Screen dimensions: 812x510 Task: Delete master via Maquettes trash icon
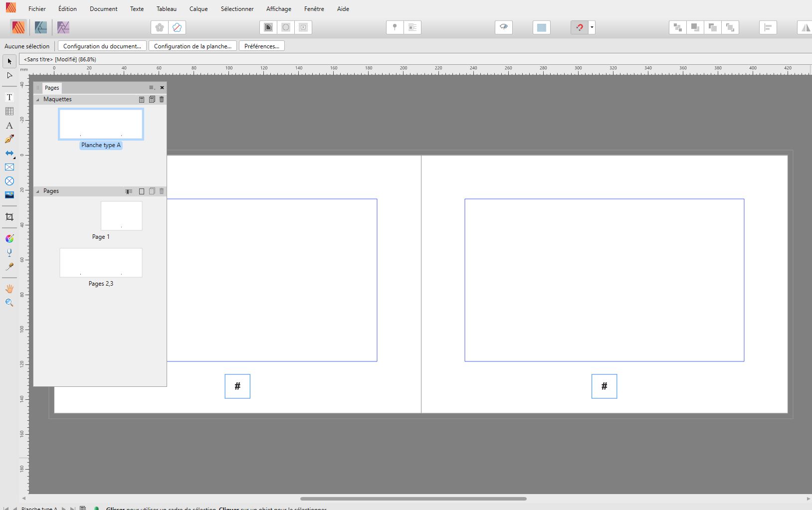pos(162,100)
